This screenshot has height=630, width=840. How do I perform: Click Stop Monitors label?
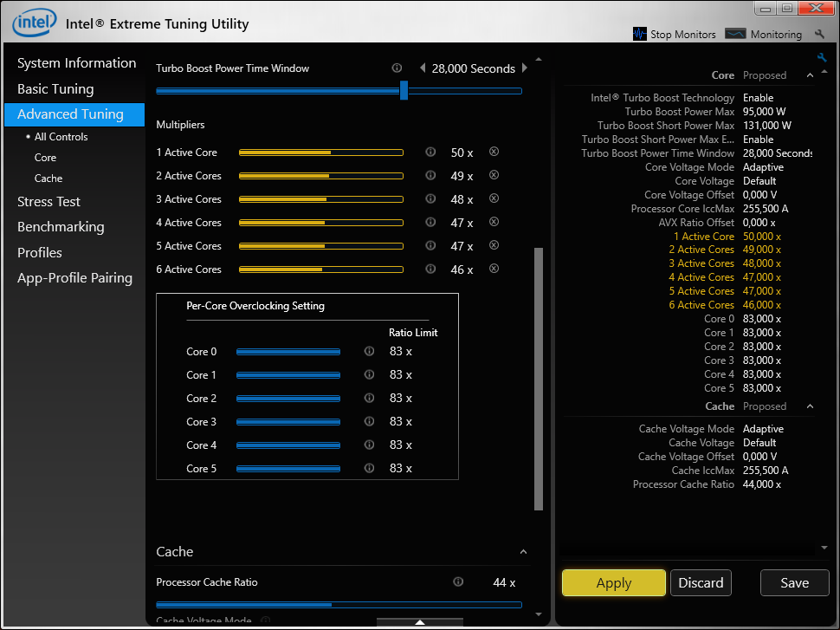click(683, 35)
